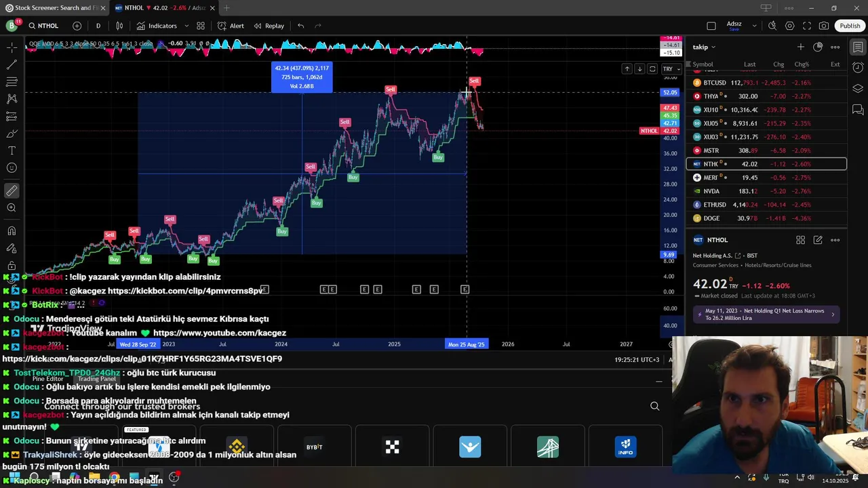
Task: Toggle lock all drawings
Action: pyautogui.click(x=12, y=265)
